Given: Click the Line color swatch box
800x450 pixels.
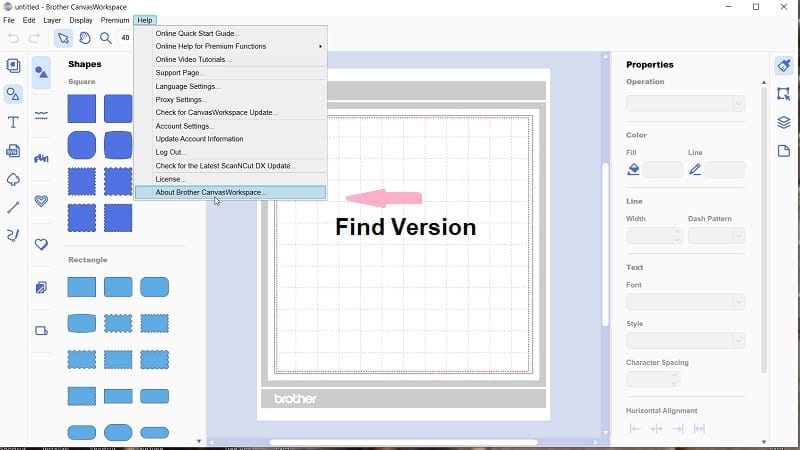Looking at the screenshot, I should coord(725,169).
